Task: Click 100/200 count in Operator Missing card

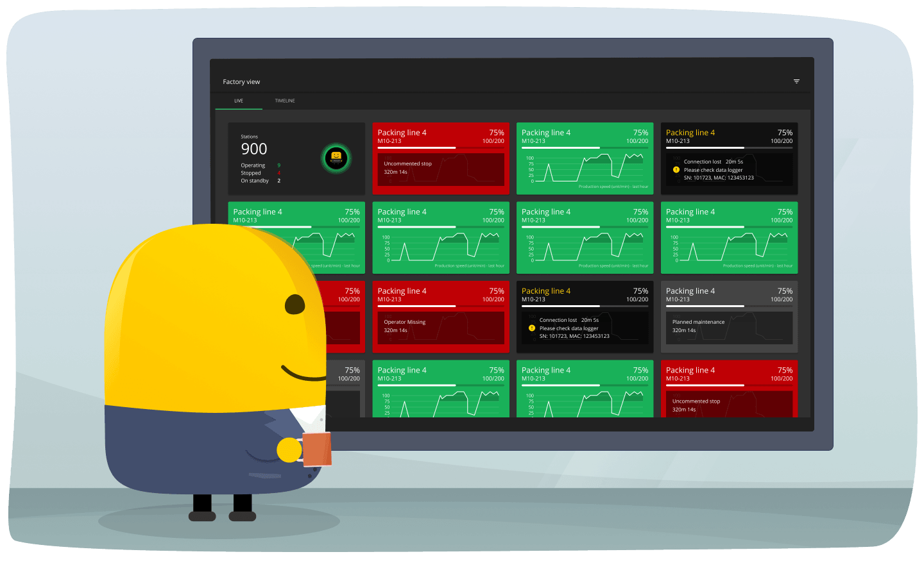Action: (493, 299)
